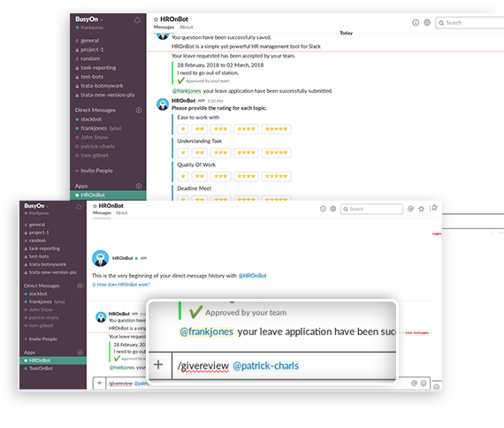Image resolution: width=504 pixels, height=428 pixels.
Task: Click channel details info icon in front window
Action: tap(323, 209)
